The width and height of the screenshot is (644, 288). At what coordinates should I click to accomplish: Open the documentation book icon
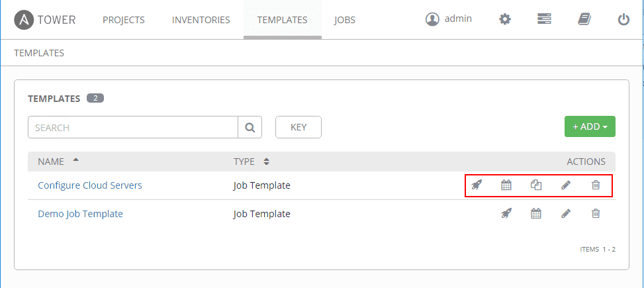pyautogui.click(x=584, y=19)
